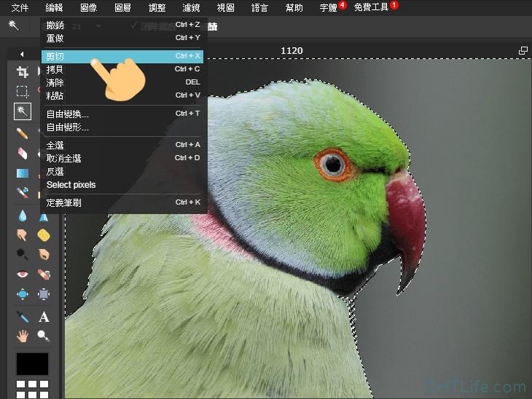Choose 反選 to invert selection
Image resolution: width=532 pixels, height=399 pixels.
pyautogui.click(x=122, y=172)
